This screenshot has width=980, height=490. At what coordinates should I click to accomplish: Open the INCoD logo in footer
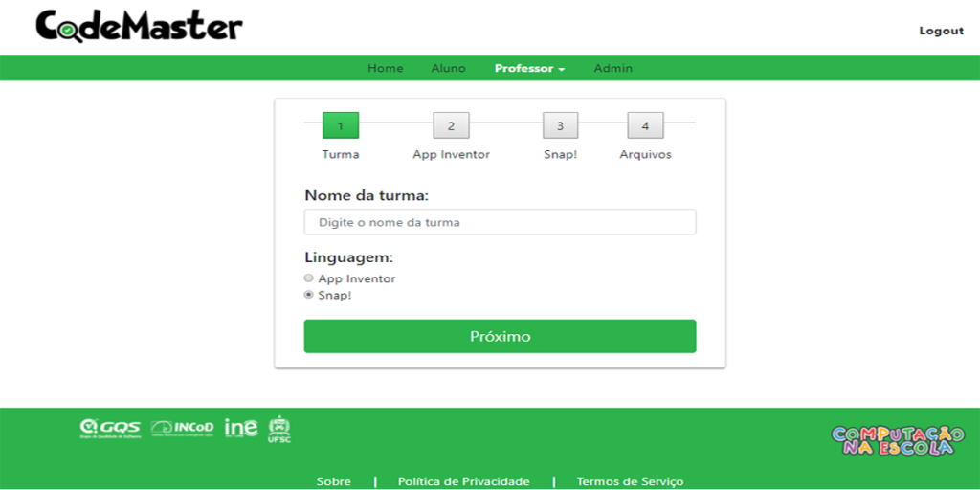[x=183, y=428]
